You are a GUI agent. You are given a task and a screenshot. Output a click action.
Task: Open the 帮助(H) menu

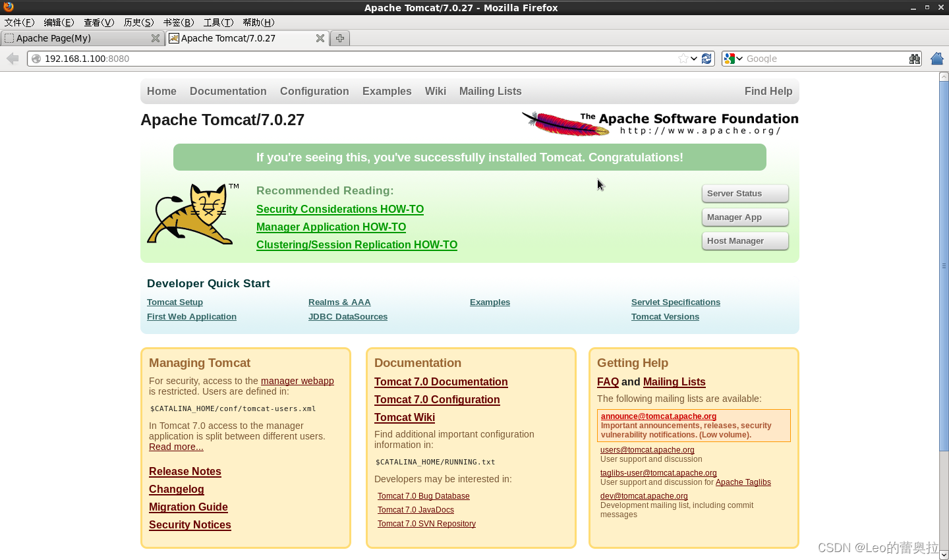[258, 22]
